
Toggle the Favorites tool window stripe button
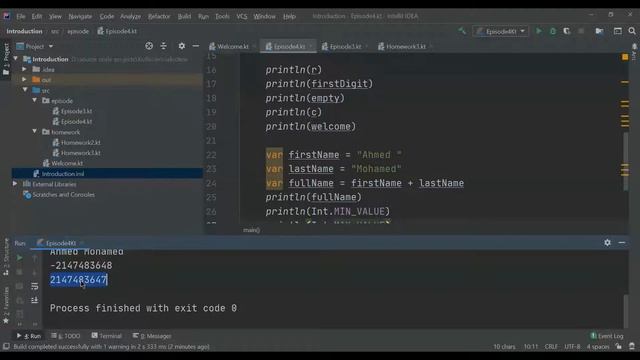click(6, 305)
